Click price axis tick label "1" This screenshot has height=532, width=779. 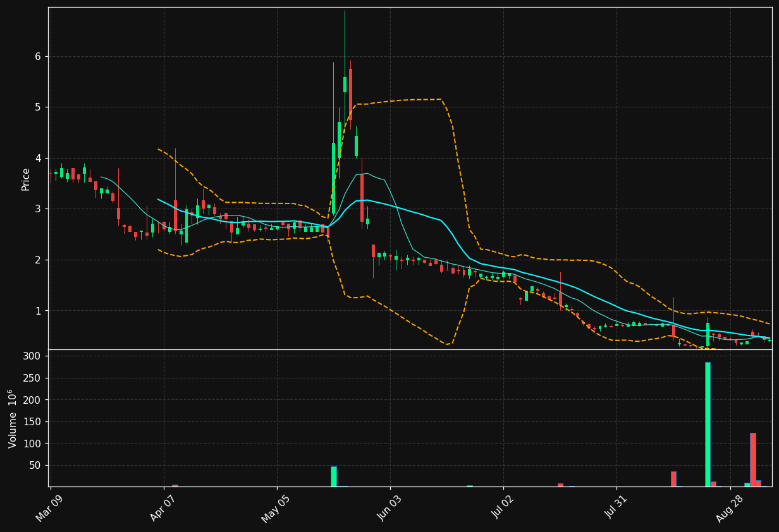[37, 311]
